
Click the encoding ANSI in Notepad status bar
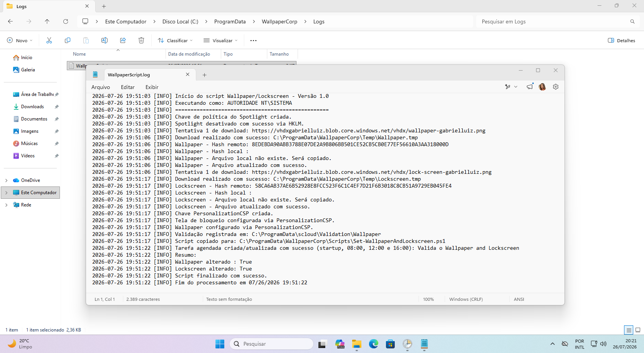point(519,299)
